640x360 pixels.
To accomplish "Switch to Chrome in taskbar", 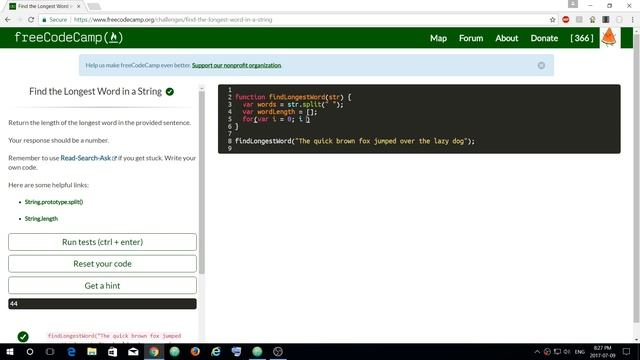I will click(x=154, y=351).
